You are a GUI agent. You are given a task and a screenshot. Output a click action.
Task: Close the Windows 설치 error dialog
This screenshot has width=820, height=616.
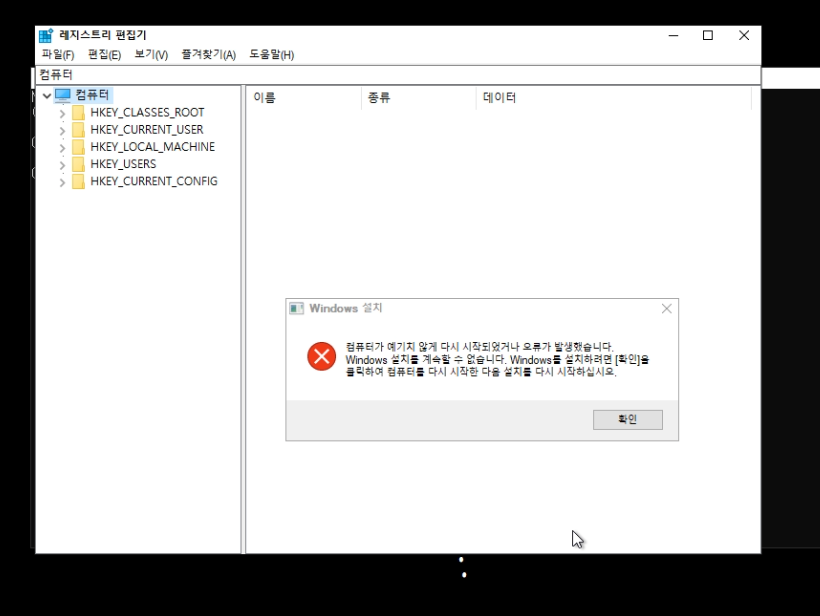[666, 309]
